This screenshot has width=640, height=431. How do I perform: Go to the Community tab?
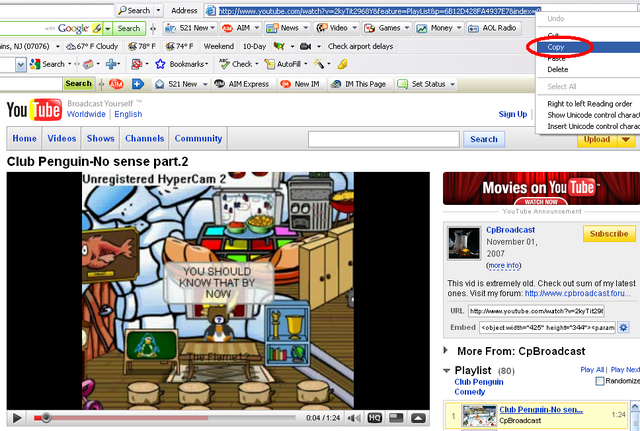198,139
